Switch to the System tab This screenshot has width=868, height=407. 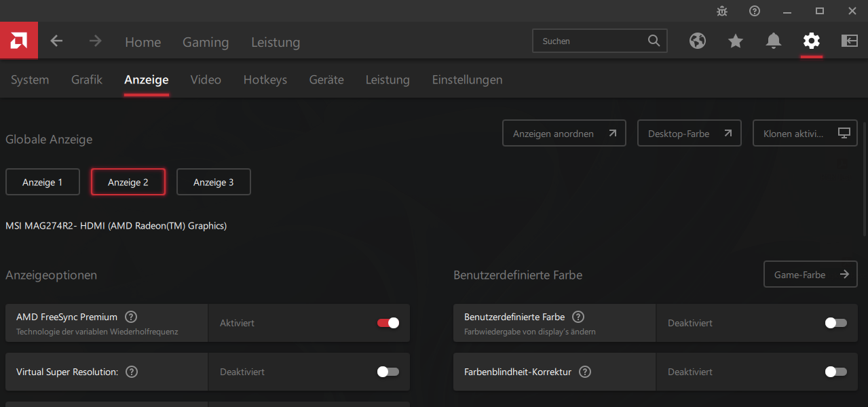(x=30, y=79)
